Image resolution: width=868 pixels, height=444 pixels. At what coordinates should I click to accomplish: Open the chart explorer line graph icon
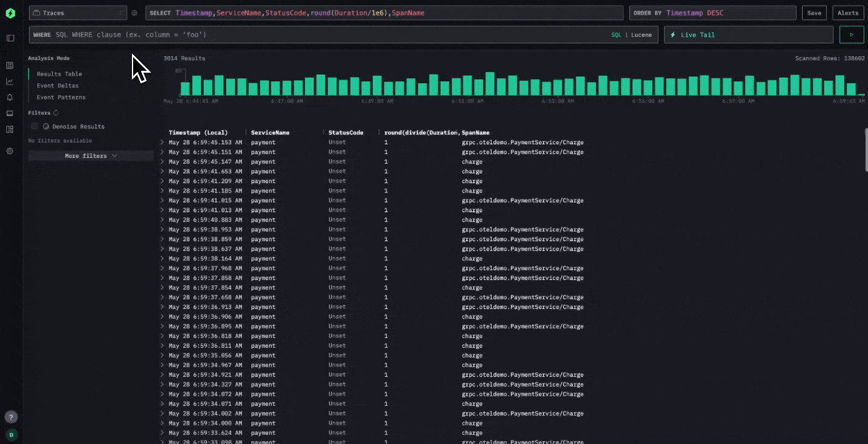click(10, 81)
